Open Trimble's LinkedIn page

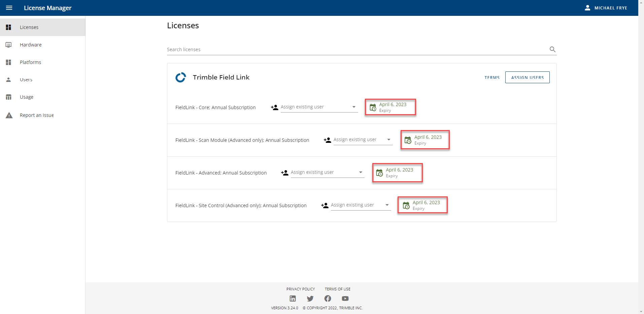[x=293, y=299]
